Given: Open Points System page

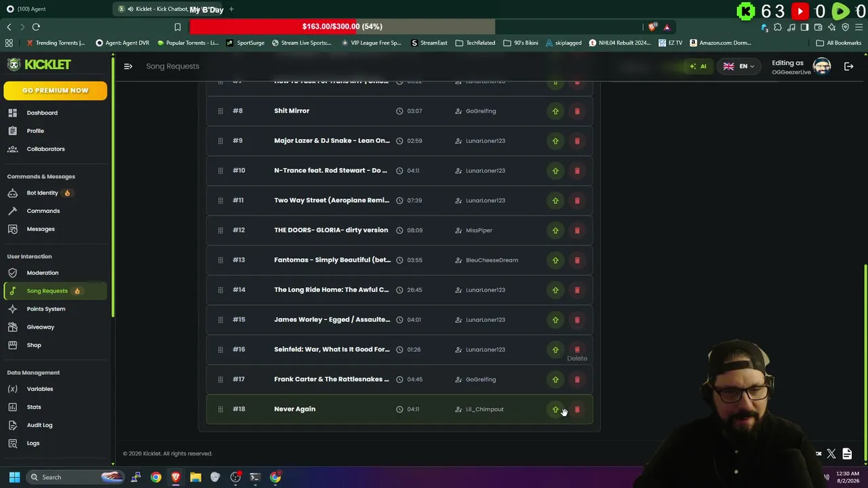Looking at the screenshot, I should (46, 309).
